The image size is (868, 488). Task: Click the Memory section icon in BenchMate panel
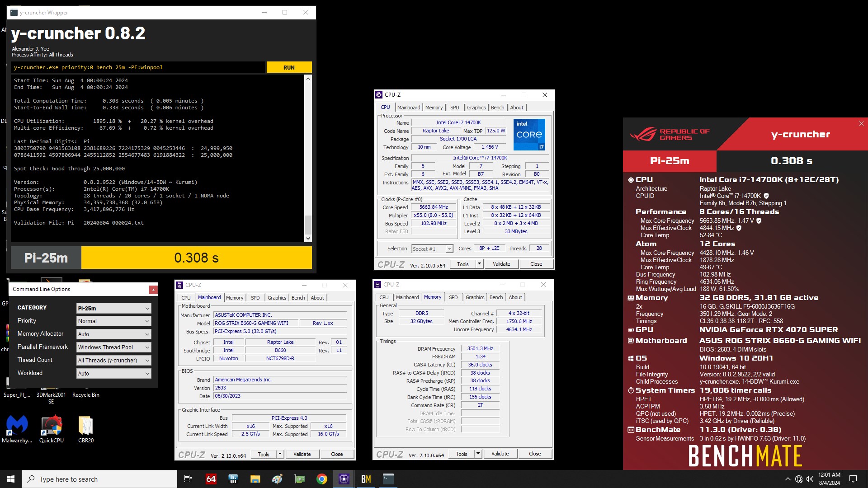[x=631, y=298]
